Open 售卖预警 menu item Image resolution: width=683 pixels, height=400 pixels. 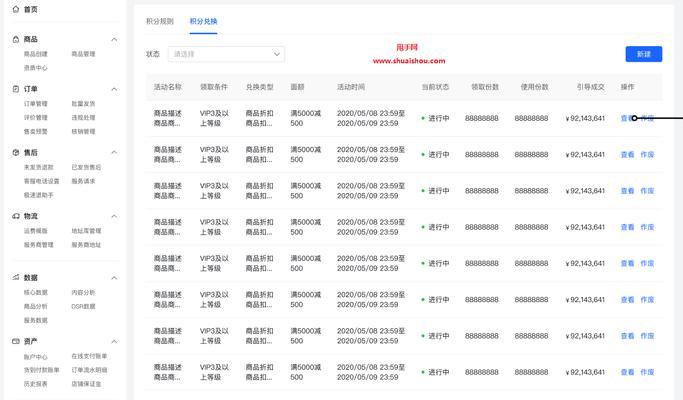click(x=36, y=132)
